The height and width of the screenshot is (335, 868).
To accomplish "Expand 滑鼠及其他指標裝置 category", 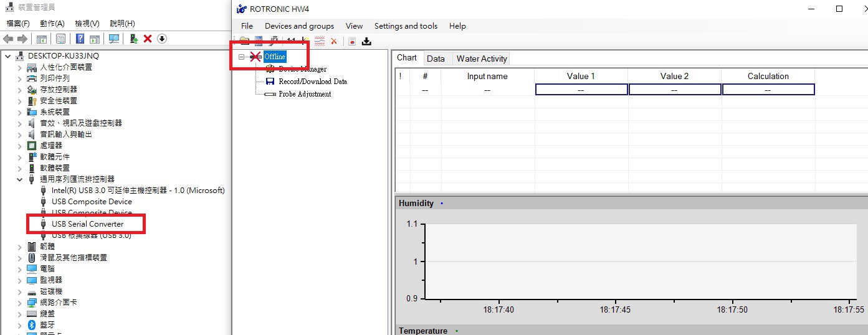I will pyautogui.click(x=20, y=257).
